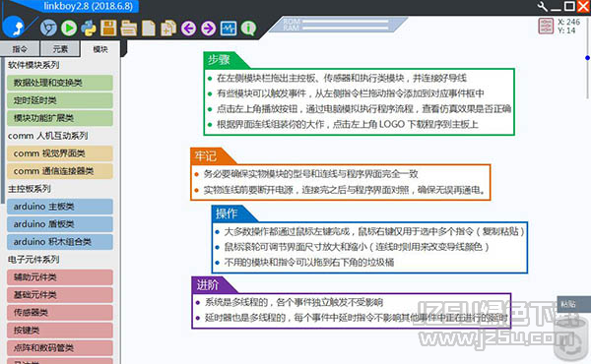Open 数据处理和变换类 module category
Image resolution: width=592 pixels, height=364 pixels.
coord(60,83)
